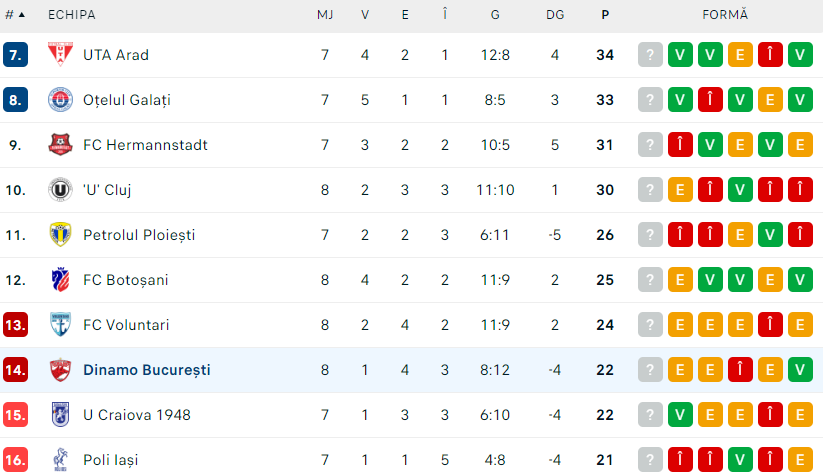Click the grey ? next-match badge for Poli Iași
This screenshot has width=823, height=476.
[651, 460]
